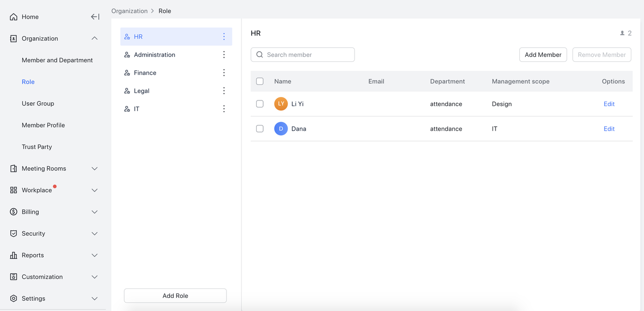Click the Security shield icon
The height and width of the screenshot is (311, 644).
[x=14, y=234]
